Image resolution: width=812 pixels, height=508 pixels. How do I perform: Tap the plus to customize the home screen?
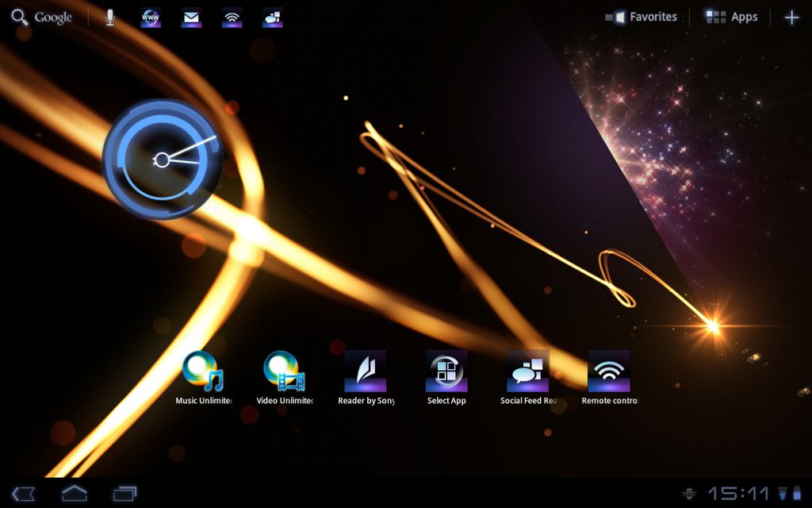tap(791, 16)
